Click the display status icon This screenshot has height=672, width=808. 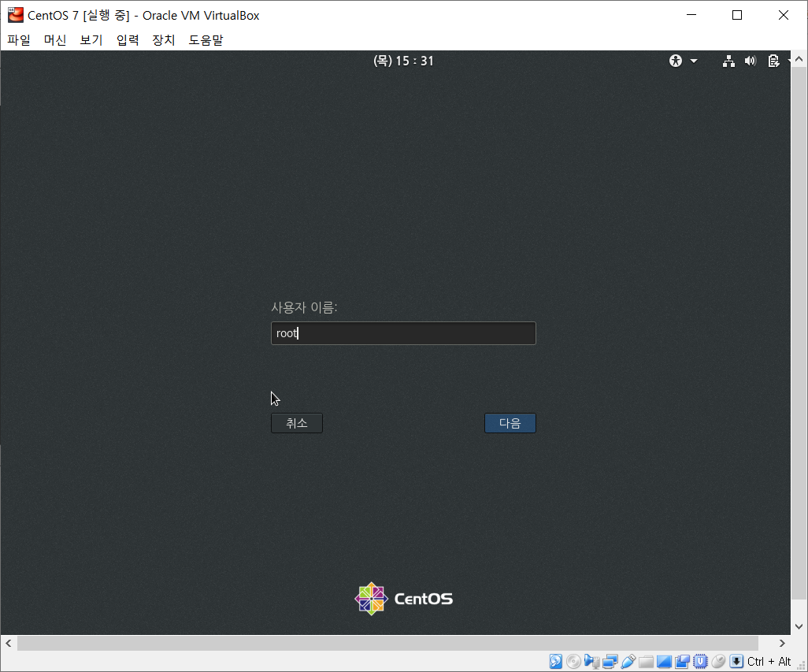(664, 661)
